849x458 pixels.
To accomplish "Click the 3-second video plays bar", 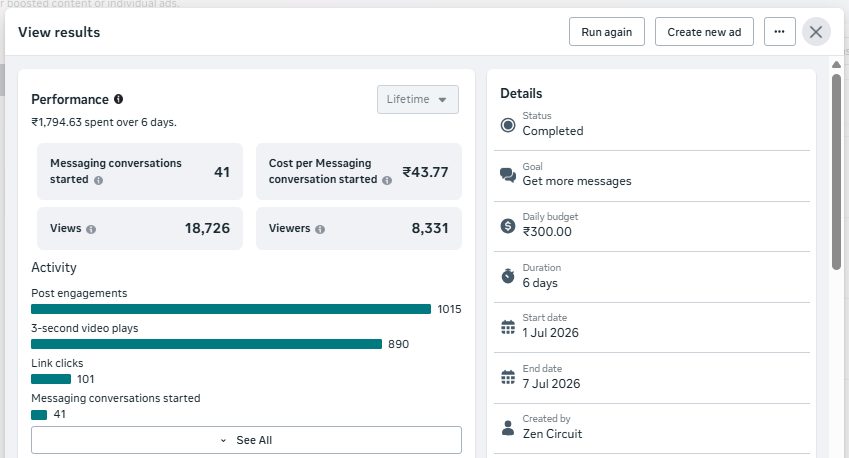I will pos(206,344).
